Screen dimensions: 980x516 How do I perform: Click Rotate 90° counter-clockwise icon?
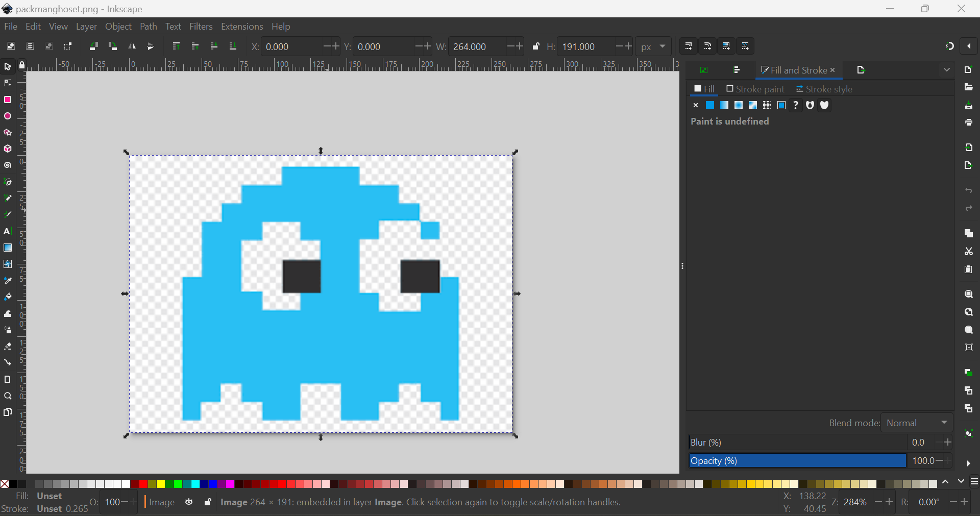click(x=93, y=46)
